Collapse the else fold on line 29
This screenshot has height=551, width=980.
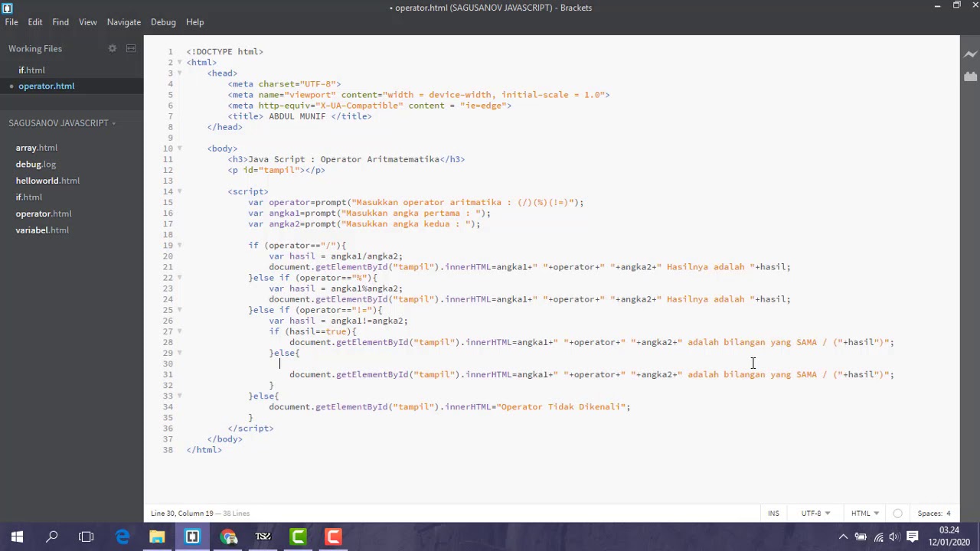pyautogui.click(x=180, y=352)
